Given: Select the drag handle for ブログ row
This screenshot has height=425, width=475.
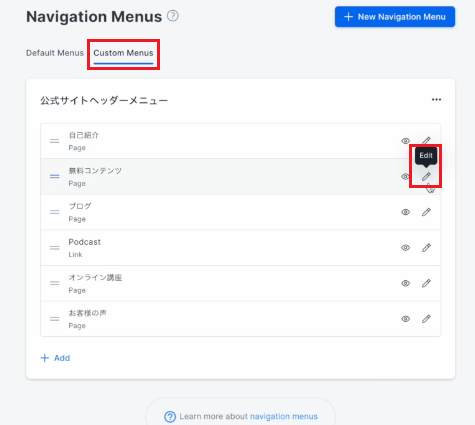Looking at the screenshot, I should pos(55,212).
